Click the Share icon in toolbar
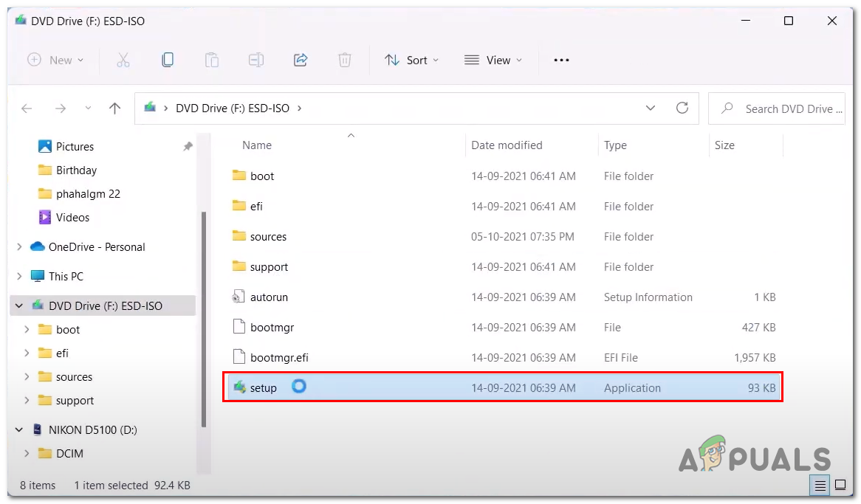Viewport: 861px width, 504px height. tap(301, 60)
